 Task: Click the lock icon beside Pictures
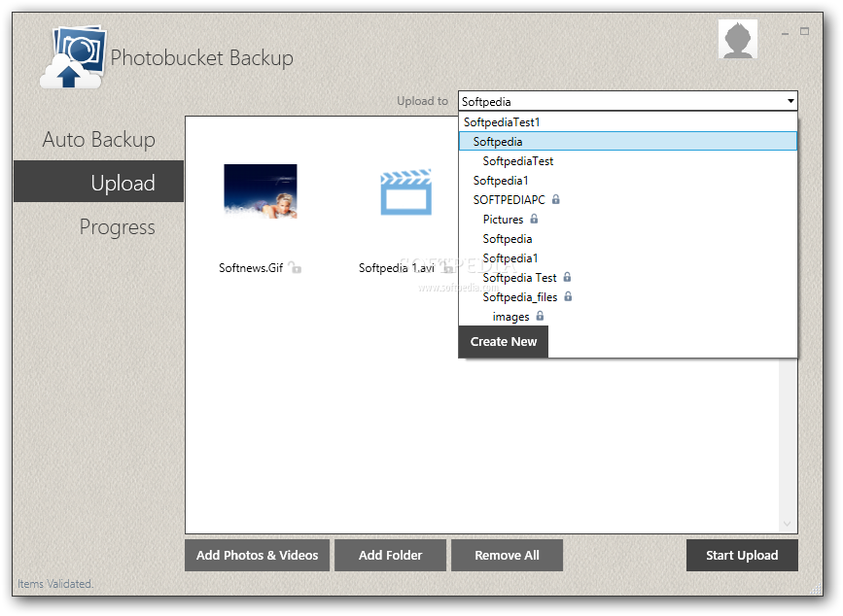tap(534, 219)
